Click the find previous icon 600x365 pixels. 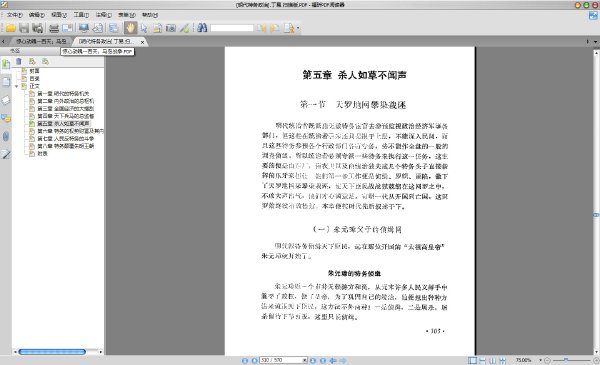click(261, 28)
